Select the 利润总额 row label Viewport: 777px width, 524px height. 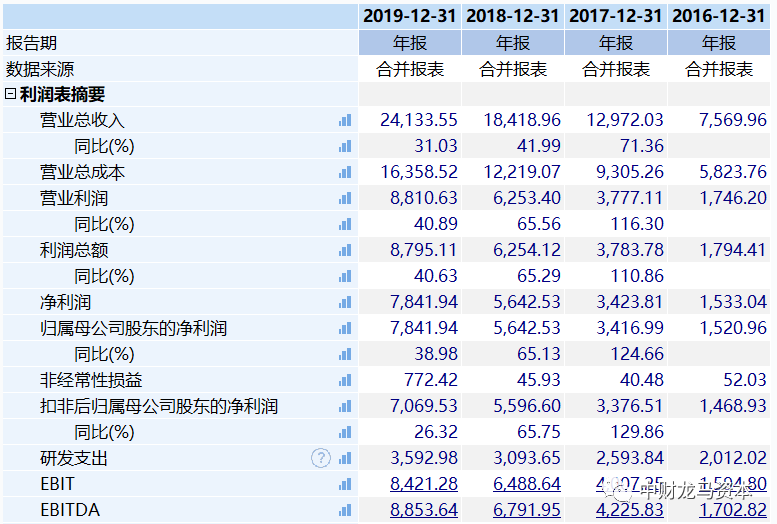[74, 250]
